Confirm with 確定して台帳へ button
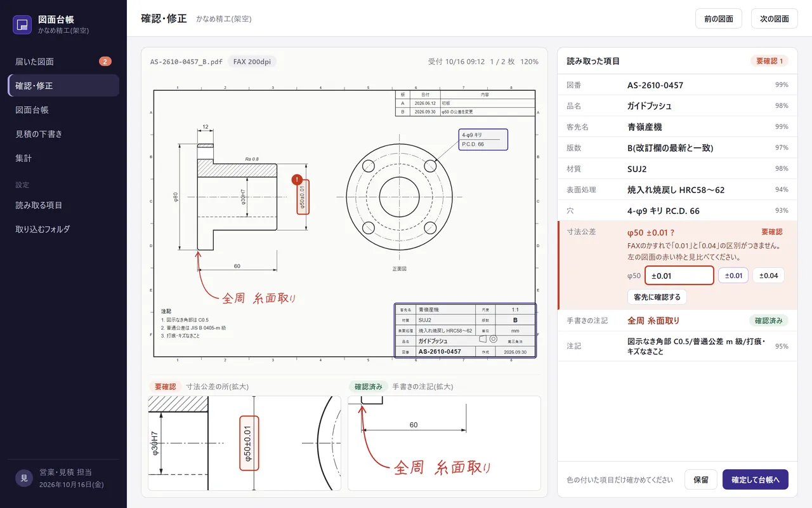 755,480
